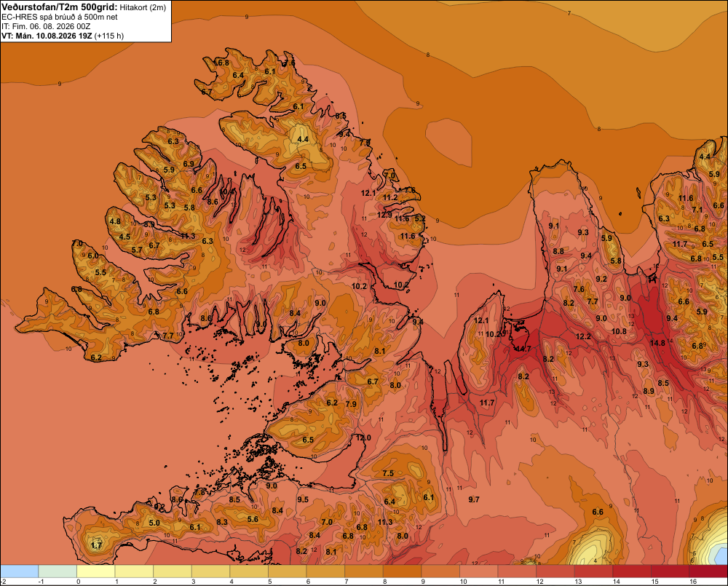Click the 11.2 temperature value on map

(390, 197)
